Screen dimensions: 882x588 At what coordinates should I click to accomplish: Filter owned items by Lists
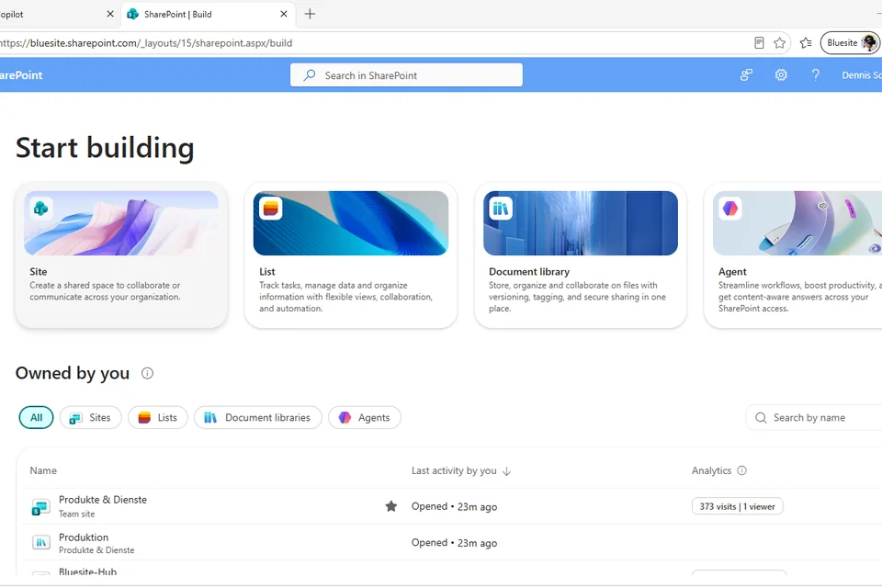click(x=157, y=417)
